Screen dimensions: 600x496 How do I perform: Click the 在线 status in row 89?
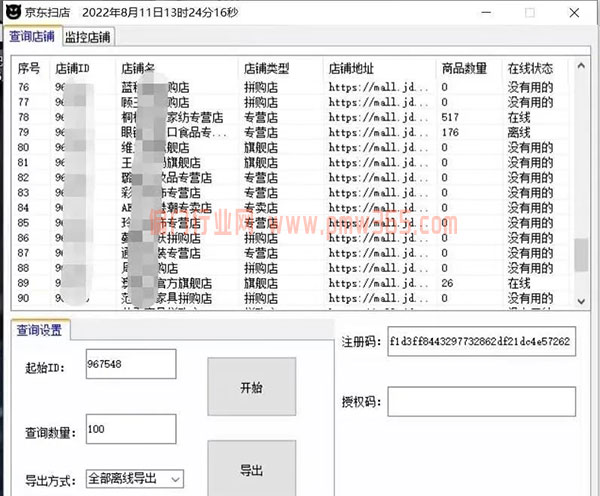tap(519, 283)
